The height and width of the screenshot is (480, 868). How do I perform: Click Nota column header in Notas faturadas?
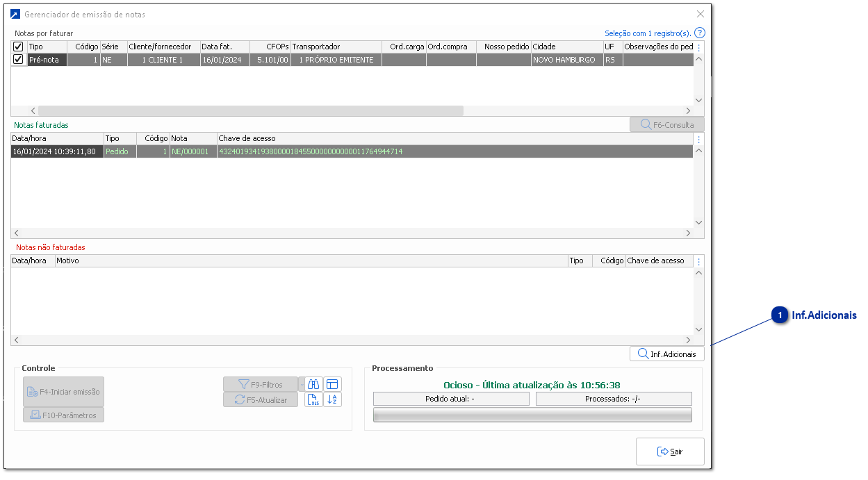point(194,139)
